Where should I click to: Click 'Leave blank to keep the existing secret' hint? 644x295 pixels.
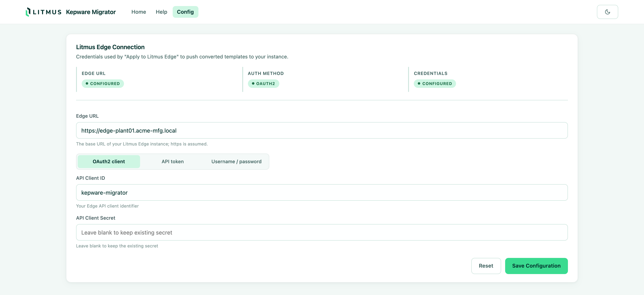tap(117, 246)
